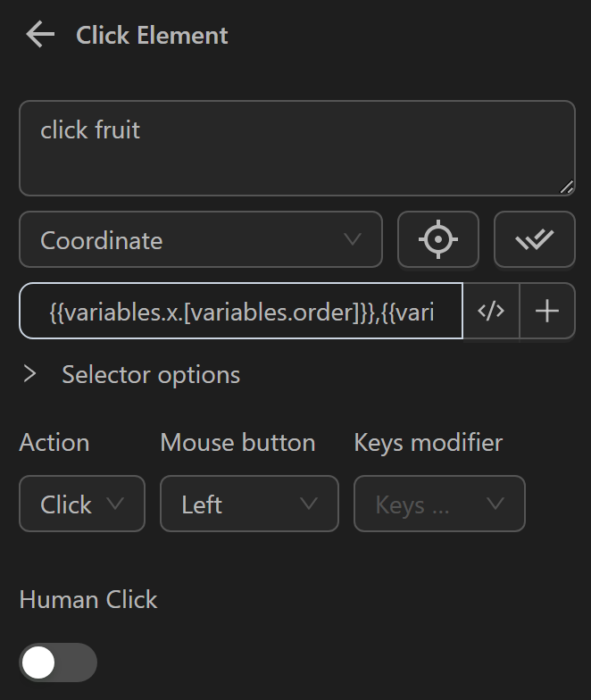591x700 pixels.
Task: Go back using the left arrow
Action: click(x=40, y=36)
